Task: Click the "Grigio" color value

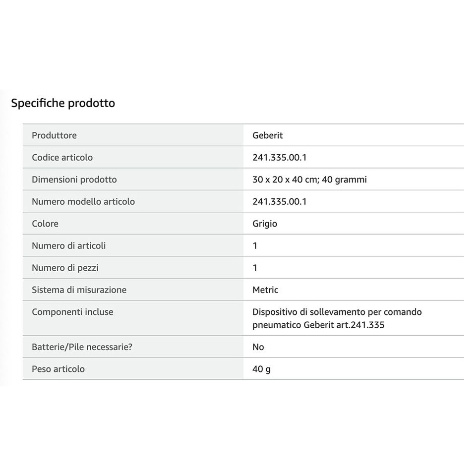Action: pos(265,224)
